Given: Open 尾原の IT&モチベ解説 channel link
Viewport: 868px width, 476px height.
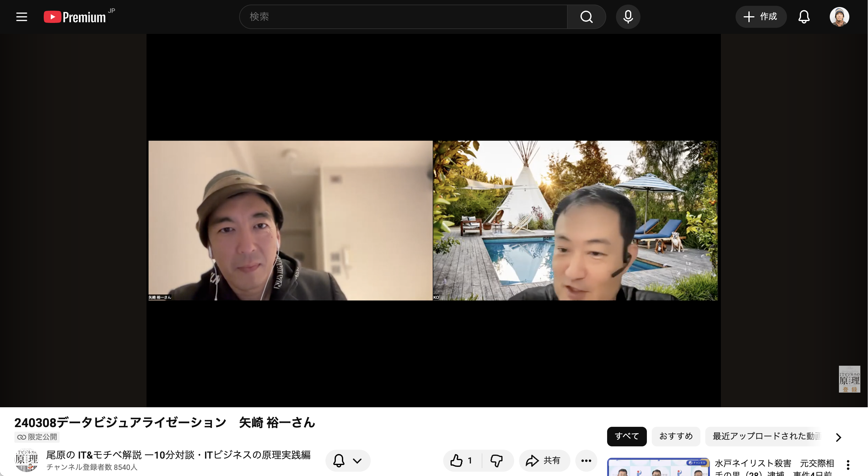Looking at the screenshot, I should [x=178, y=455].
